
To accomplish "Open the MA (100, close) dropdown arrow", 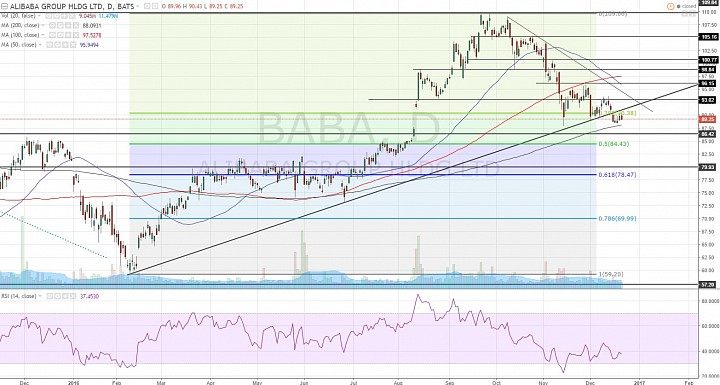I will pyautogui.click(x=43, y=35).
